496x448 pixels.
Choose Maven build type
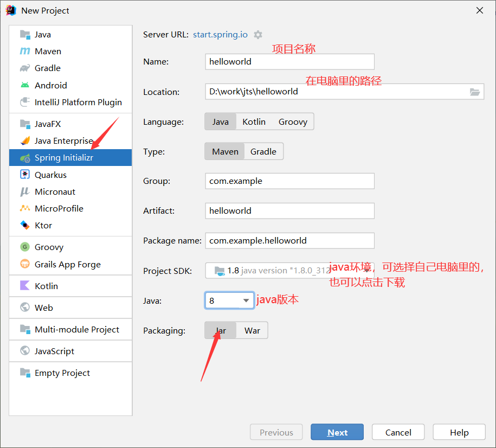[225, 151]
